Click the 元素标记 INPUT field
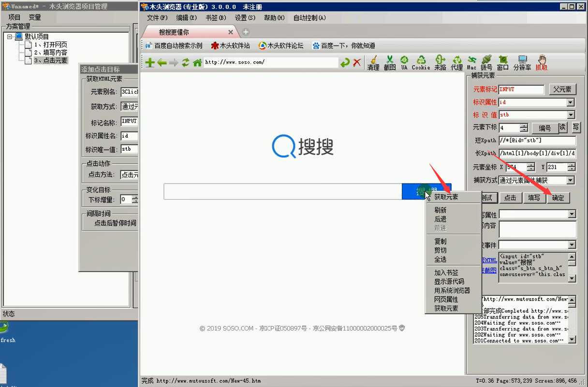This screenshot has width=588, height=387. click(x=521, y=89)
